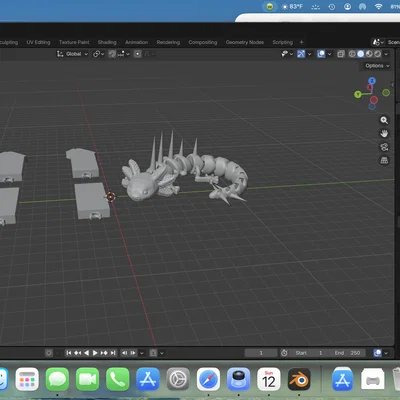
Task: Click the Time Machine menu bar icon
Action: 332,7
